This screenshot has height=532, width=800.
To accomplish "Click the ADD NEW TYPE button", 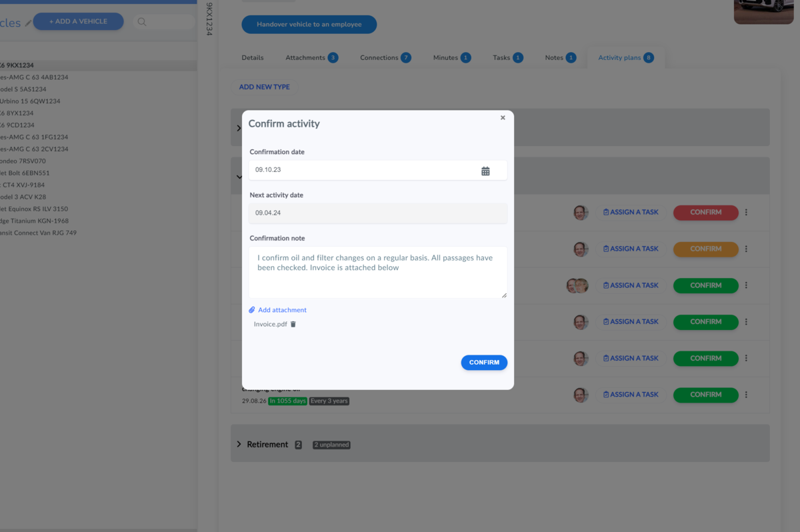I will pos(265,87).
